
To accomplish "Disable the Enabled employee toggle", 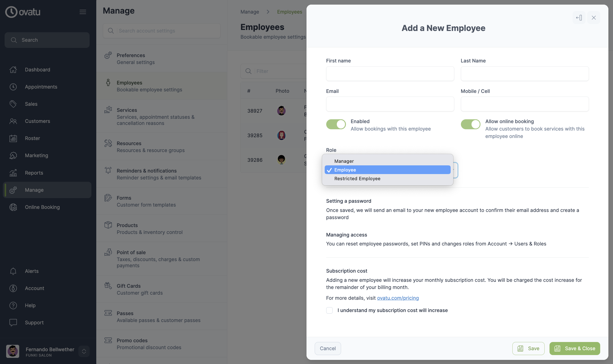I will (x=336, y=124).
